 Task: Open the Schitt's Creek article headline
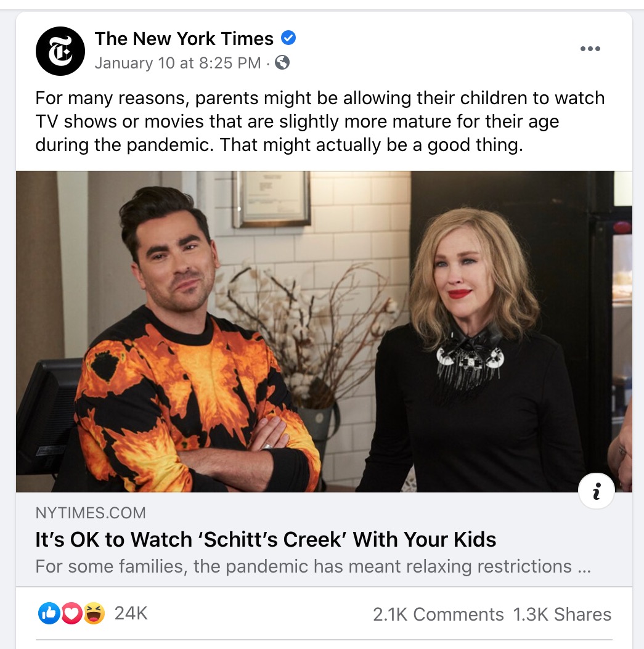[x=266, y=540]
